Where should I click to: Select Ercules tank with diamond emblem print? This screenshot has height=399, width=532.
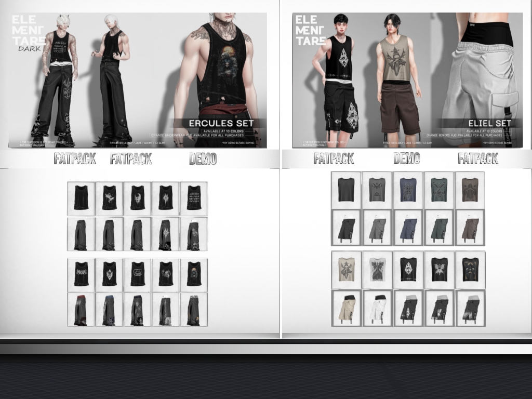pos(109,275)
